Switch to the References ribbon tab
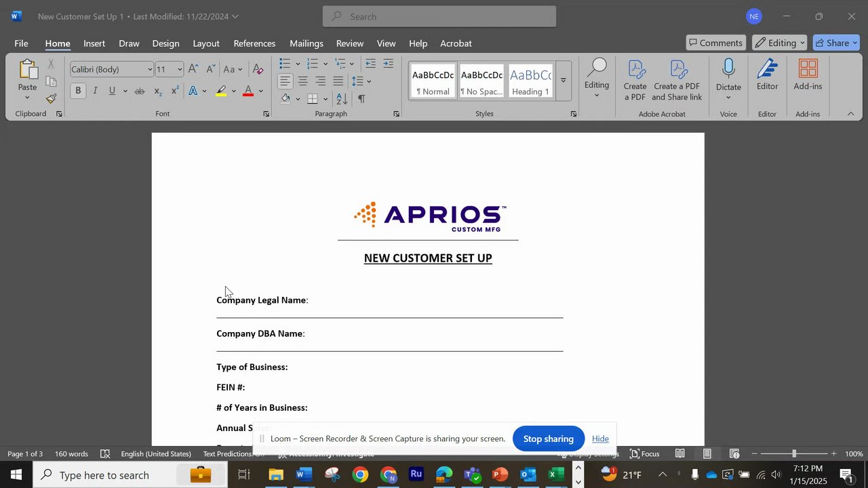The height and width of the screenshot is (488, 868). pyautogui.click(x=254, y=43)
